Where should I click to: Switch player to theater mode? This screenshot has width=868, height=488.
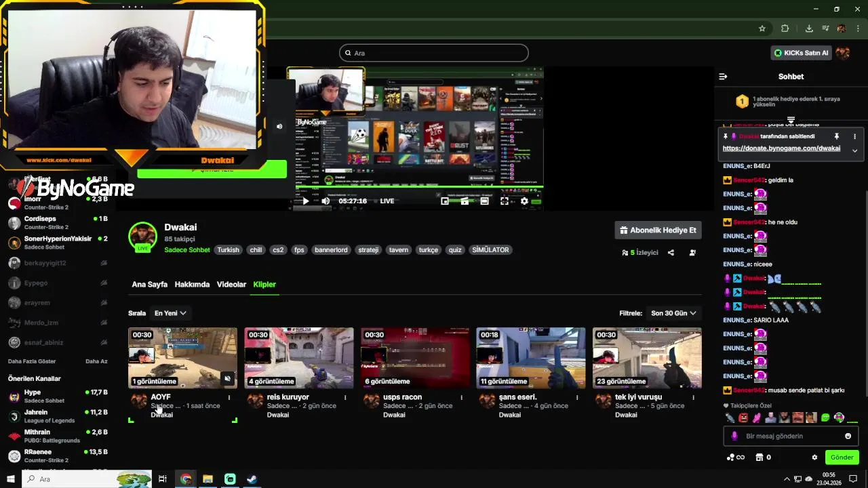[484, 201]
